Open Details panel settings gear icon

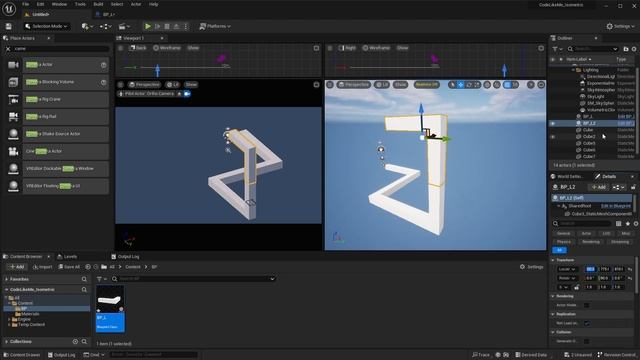636,224
